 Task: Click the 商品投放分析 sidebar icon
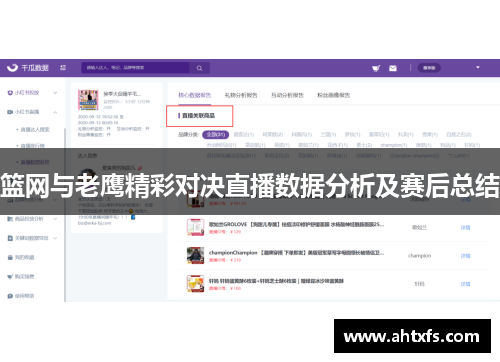[x=10, y=219]
